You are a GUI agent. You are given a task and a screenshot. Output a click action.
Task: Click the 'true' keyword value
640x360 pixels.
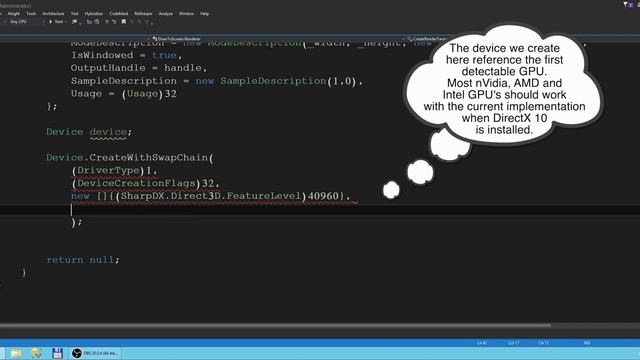click(x=164, y=55)
